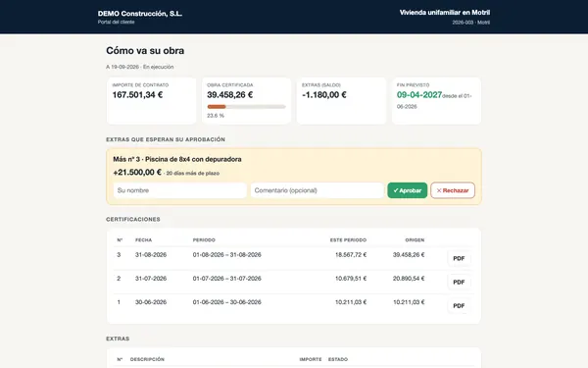Click the amount 18.567,72 € in row 3

coord(351,254)
